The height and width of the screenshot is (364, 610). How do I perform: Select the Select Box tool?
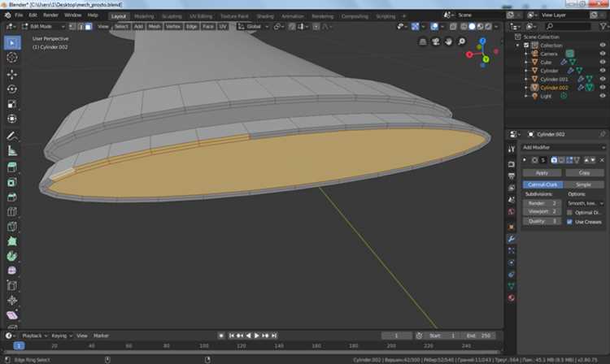pyautogui.click(x=12, y=43)
